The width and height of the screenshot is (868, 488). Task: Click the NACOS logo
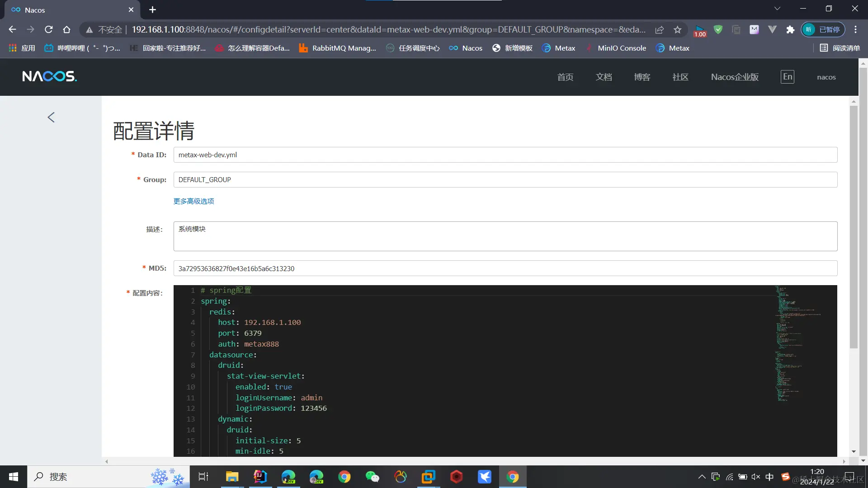tap(49, 76)
